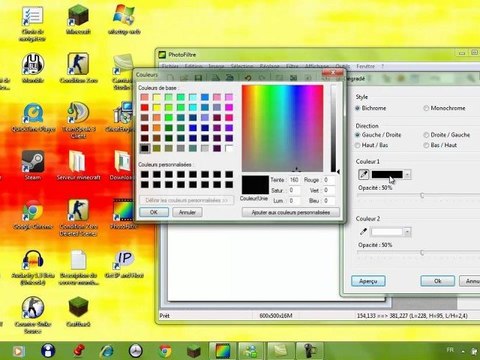This screenshot has height=360, width=480.
Task: Open the blank text document on desktop
Action: [78, 260]
